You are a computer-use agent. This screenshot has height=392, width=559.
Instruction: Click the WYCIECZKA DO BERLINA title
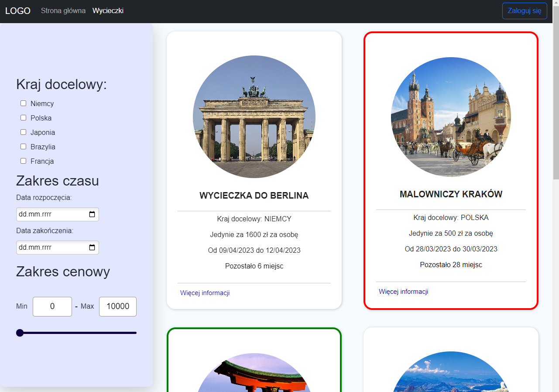point(254,196)
